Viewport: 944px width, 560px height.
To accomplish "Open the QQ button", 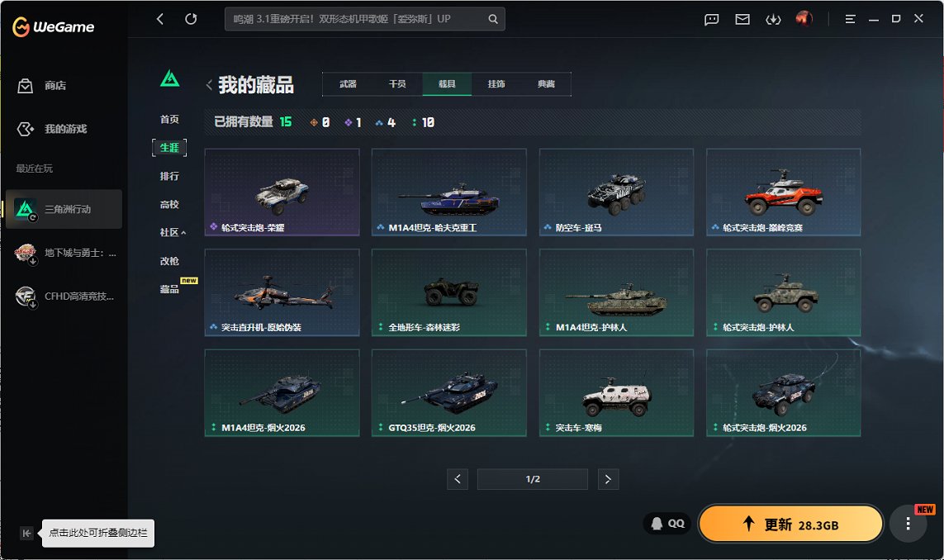I will (667, 524).
